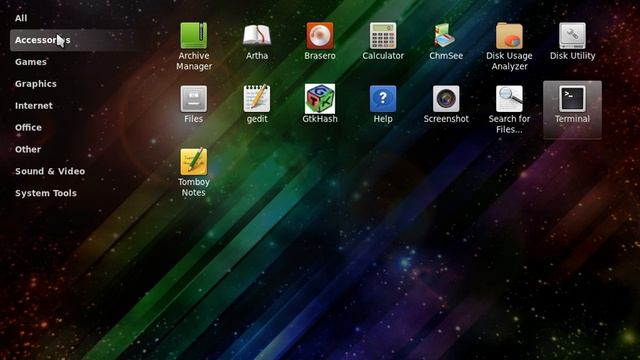Open Disk Utility

pos(572,41)
